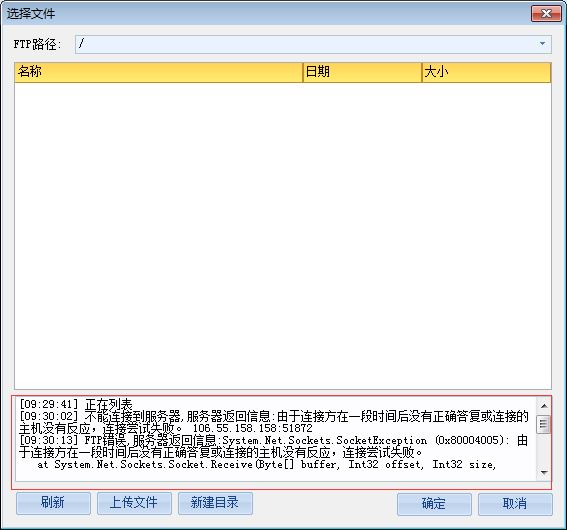The height and width of the screenshot is (530, 567).
Task: Close the 选择文件 dialog window
Action: 546,13
